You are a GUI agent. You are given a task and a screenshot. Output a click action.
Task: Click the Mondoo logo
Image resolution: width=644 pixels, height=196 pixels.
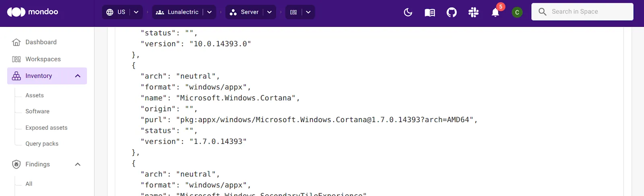(x=33, y=12)
